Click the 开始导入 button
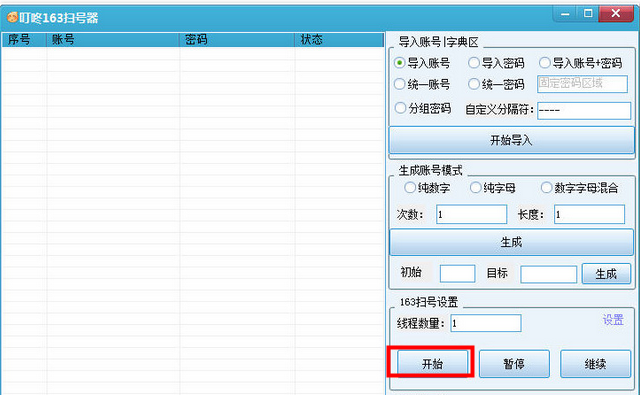The height and width of the screenshot is (395, 640). pos(511,140)
